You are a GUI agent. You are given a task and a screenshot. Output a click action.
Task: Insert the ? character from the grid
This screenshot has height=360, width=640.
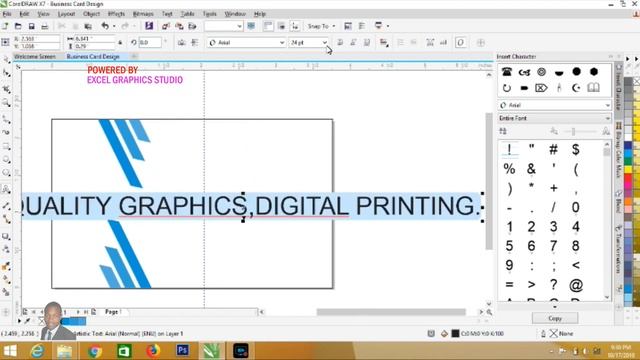click(x=553, y=285)
